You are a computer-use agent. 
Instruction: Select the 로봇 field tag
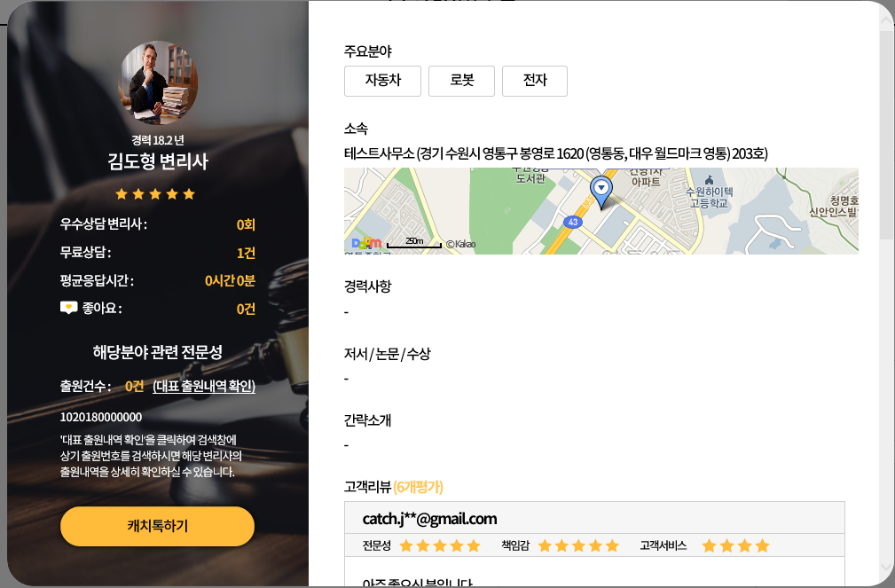[461, 81]
